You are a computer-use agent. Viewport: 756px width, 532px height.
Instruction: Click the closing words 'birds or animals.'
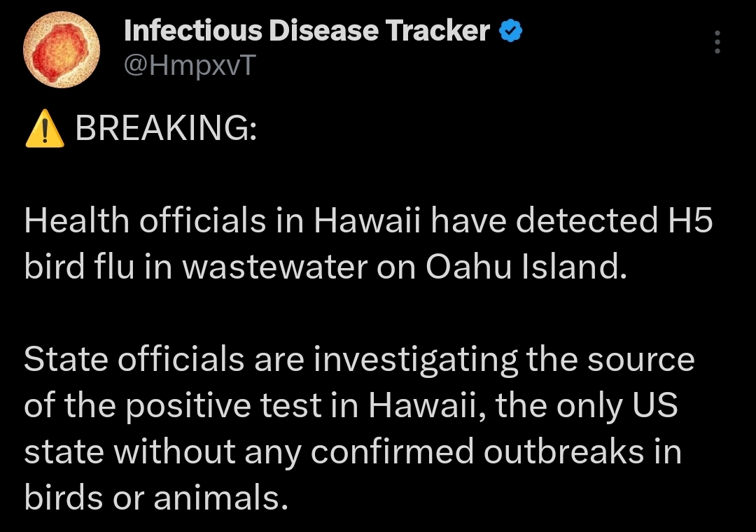(x=156, y=498)
